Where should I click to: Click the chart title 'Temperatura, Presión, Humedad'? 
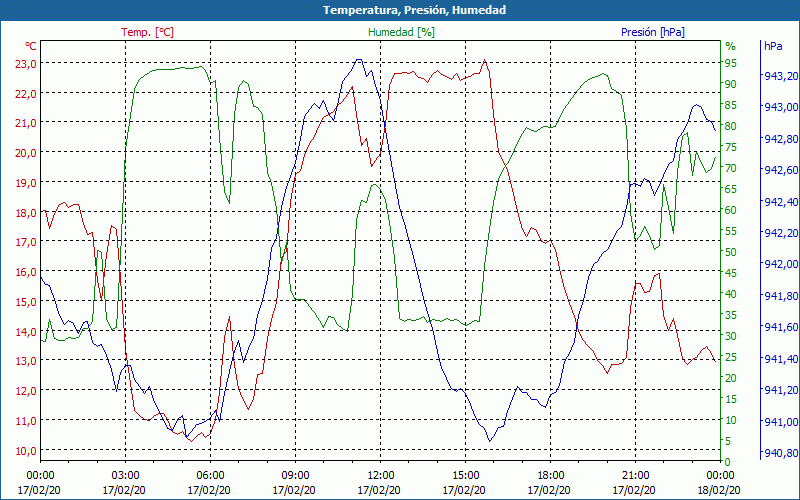pyautogui.click(x=414, y=10)
